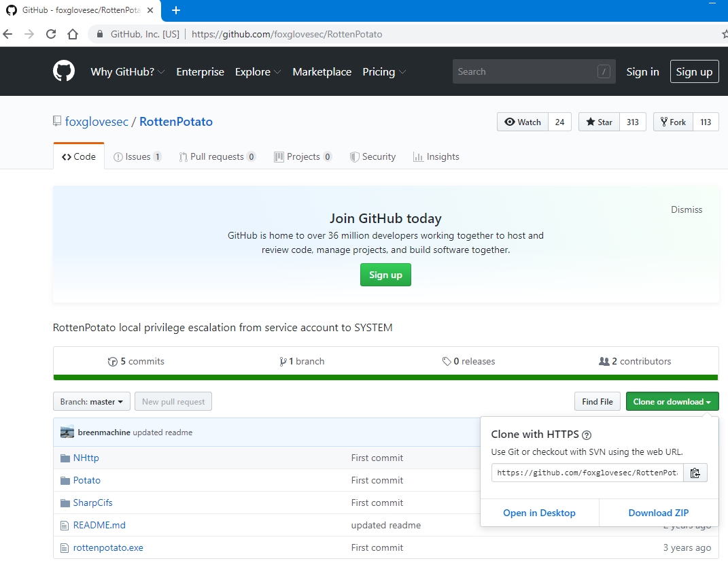Viewport: 728px width, 561px height.
Task: Click the SharpCifs folder icon
Action: (65, 503)
